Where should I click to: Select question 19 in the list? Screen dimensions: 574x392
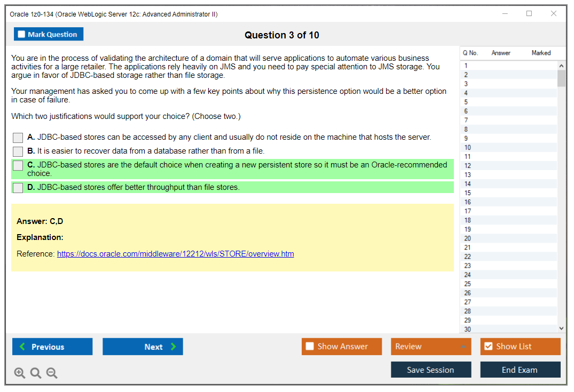click(508, 229)
